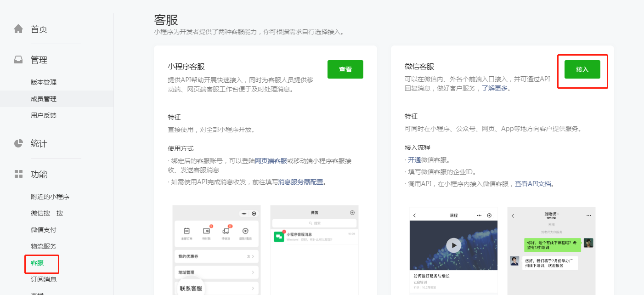This screenshot has width=644, height=295.
Task: Click the phone mockup of the order page
Action: (x=216, y=250)
